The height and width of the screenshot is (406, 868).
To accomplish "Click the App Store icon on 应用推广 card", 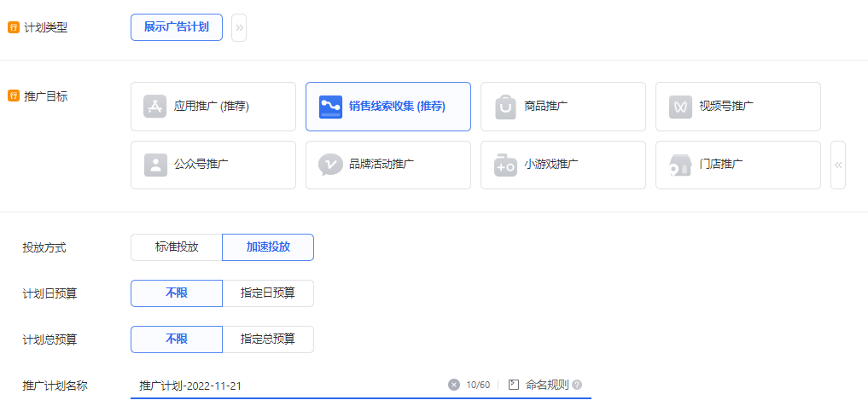I will [155, 107].
